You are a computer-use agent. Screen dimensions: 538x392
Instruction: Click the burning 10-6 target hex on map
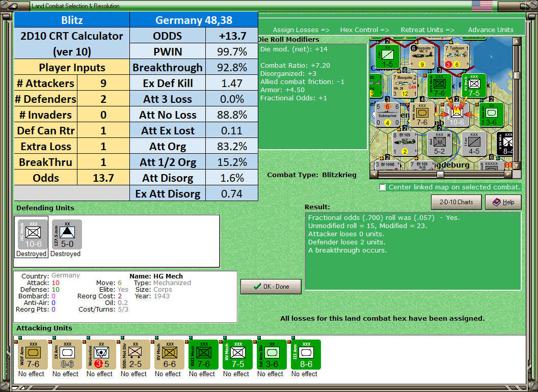(x=456, y=114)
